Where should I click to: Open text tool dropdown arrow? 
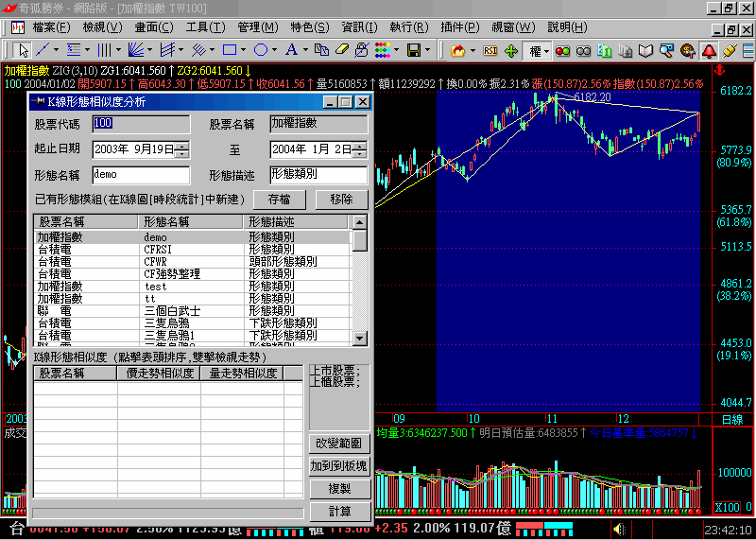pyautogui.click(x=304, y=50)
